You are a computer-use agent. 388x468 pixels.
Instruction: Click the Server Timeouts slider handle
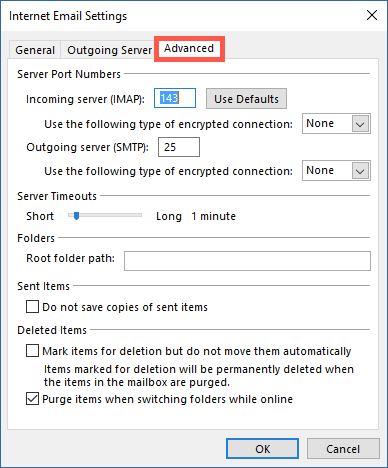(76, 216)
